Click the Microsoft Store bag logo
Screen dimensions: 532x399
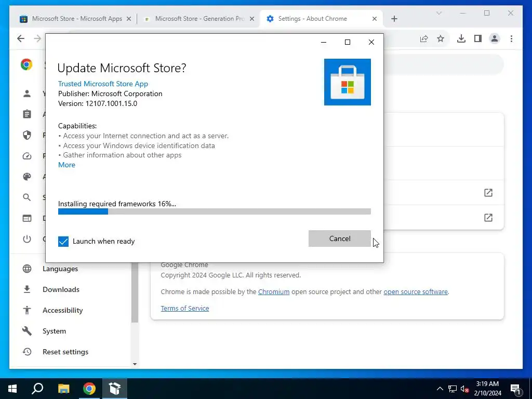coord(347,82)
